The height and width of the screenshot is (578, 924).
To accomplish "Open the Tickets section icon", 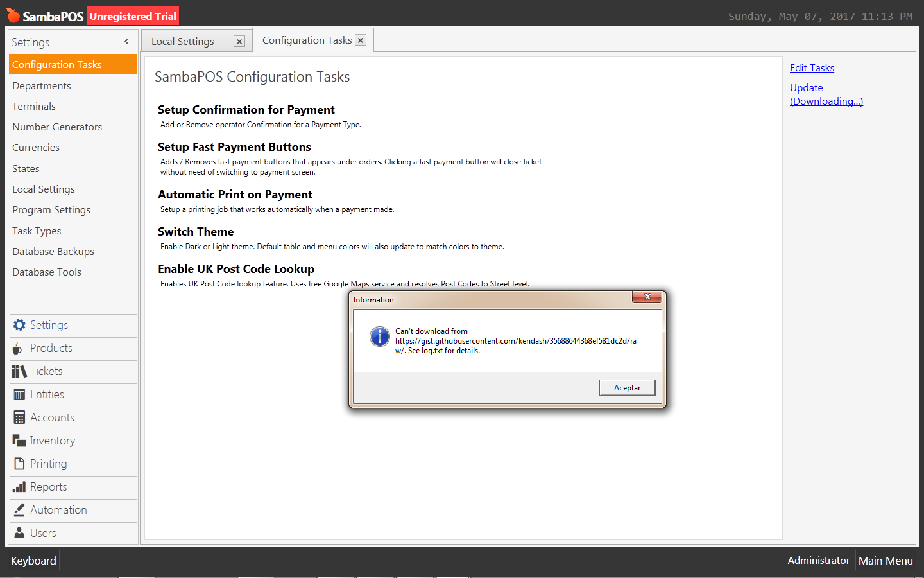I will [19, 371].
